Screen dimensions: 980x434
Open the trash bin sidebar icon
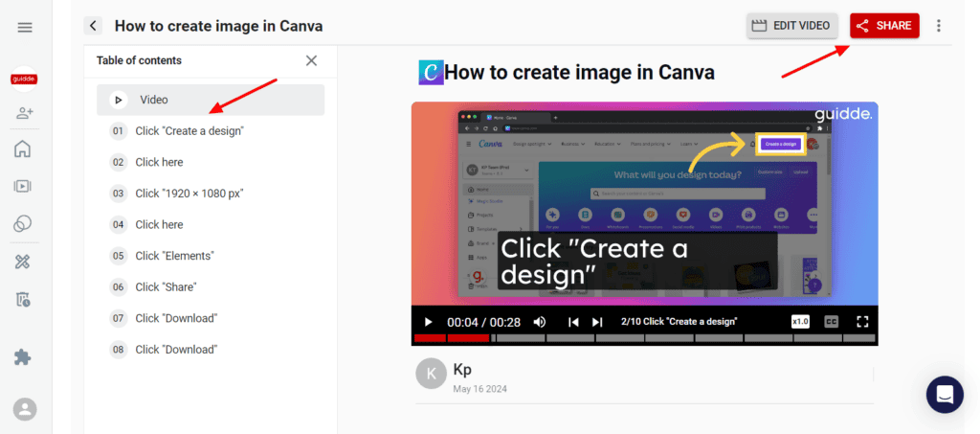click(23, 300)
